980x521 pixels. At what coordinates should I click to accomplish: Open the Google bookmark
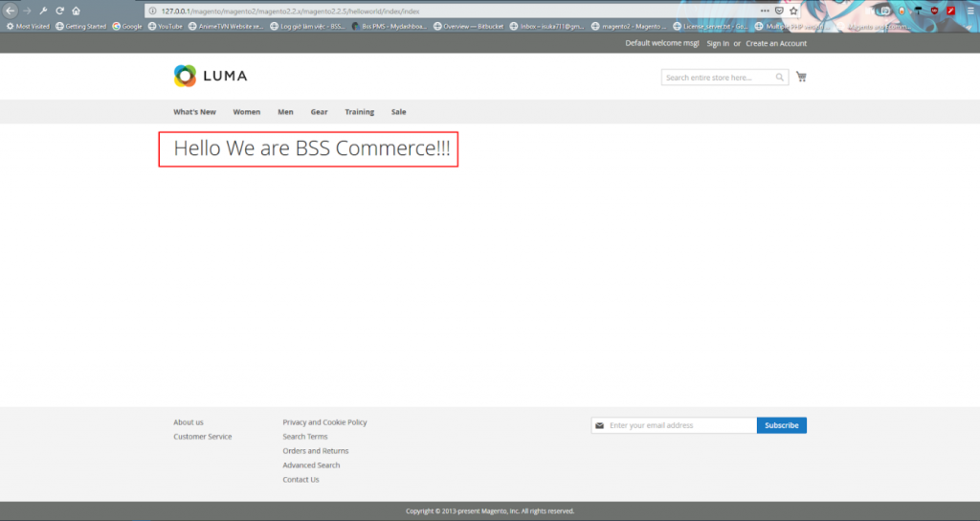tap(127, 26)
